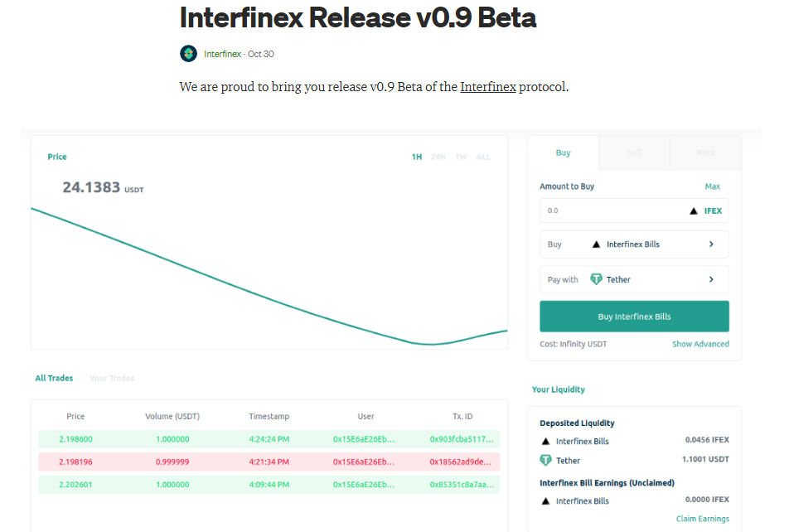Screen dimensions: 789x532
Task: Switch chart to 24H timeframe
Action: [438, 157]
